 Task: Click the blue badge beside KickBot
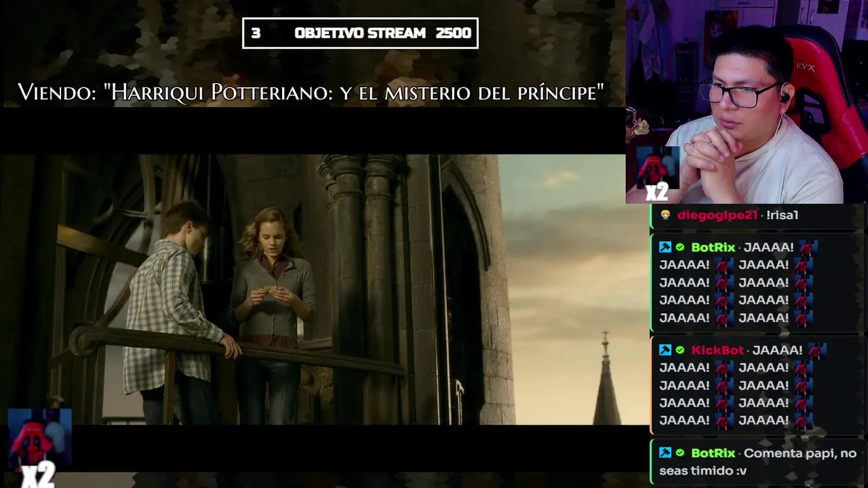[x=665, y=350]
